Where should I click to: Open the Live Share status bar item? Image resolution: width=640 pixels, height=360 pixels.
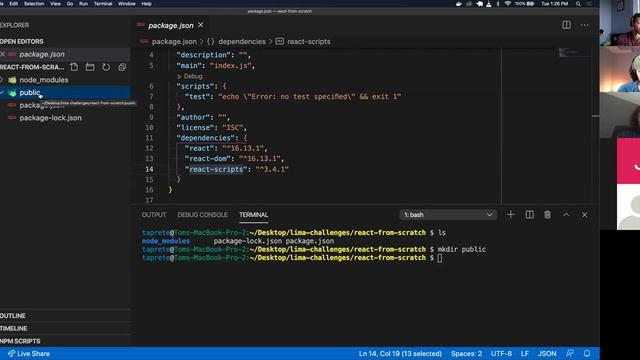[x=29, y=353]
